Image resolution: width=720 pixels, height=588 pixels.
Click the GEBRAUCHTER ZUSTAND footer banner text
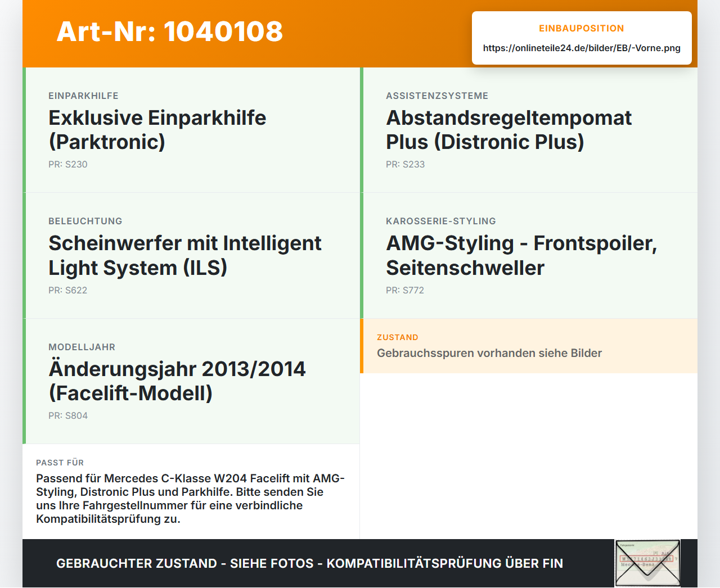click(x=310, y=564)
